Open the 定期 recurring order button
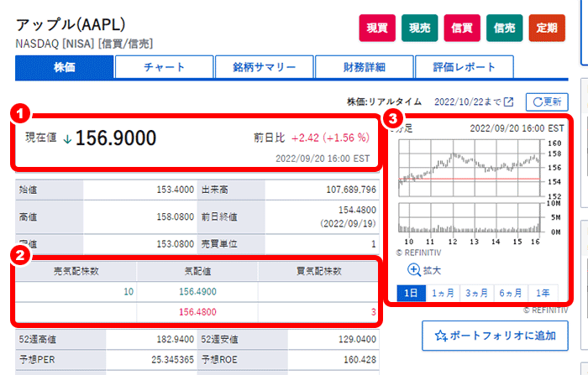 pyautogui.click(x=547, y=28)
